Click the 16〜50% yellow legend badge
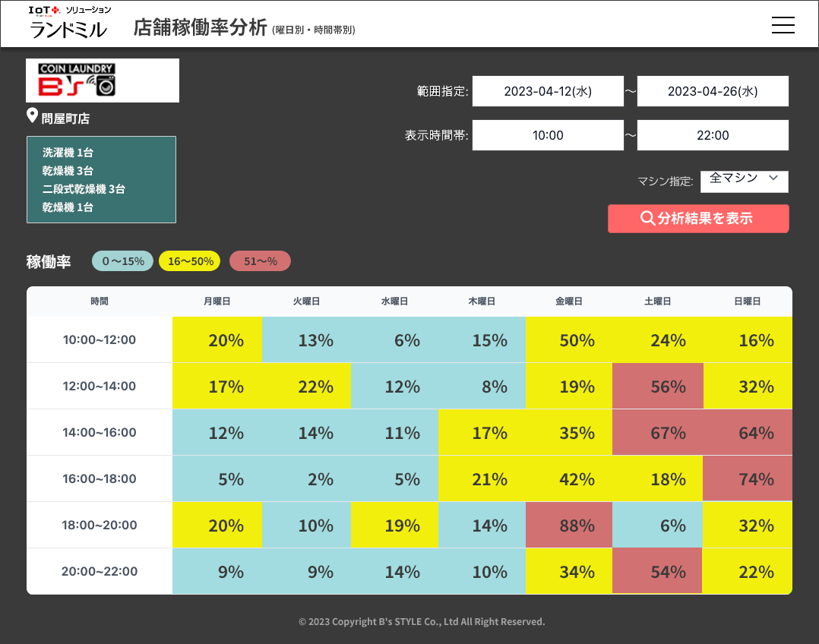The height and width of the screenshot is (644, 819). [190, 261]
